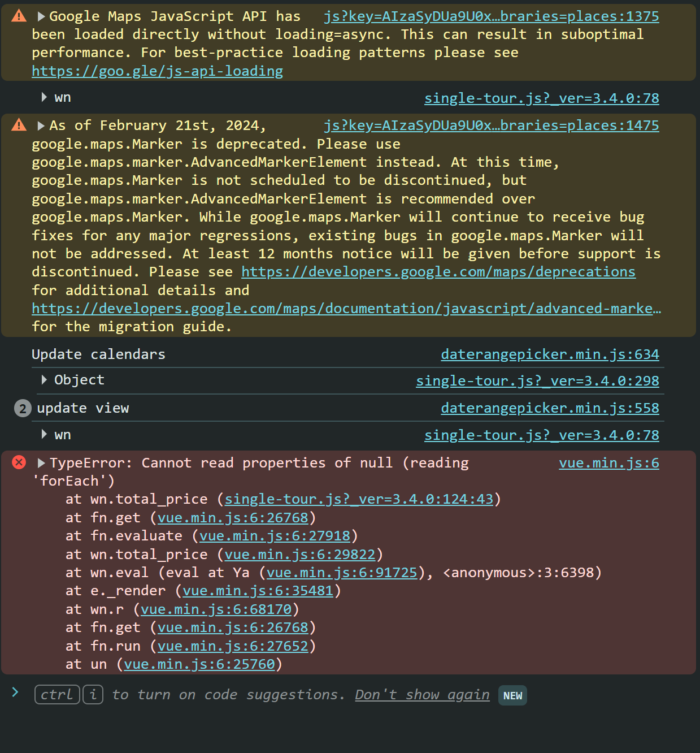Click Don't show again link
Screen dimensions: 700x753
tap(421, 695)
